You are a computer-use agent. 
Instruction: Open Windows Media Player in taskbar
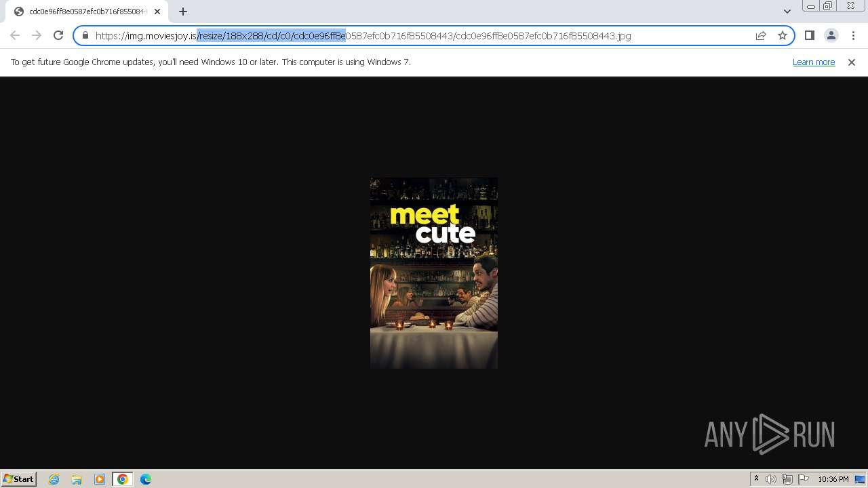click(100, 479)
